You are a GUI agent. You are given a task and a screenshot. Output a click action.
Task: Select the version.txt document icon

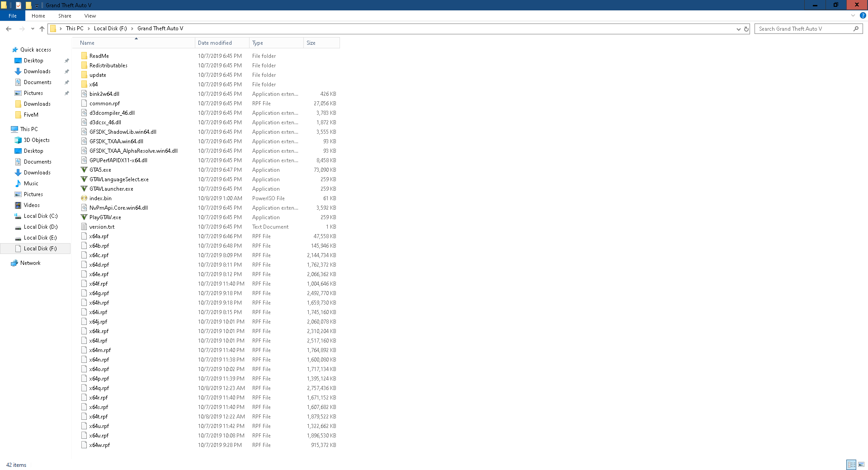click(x=84, y=227)
